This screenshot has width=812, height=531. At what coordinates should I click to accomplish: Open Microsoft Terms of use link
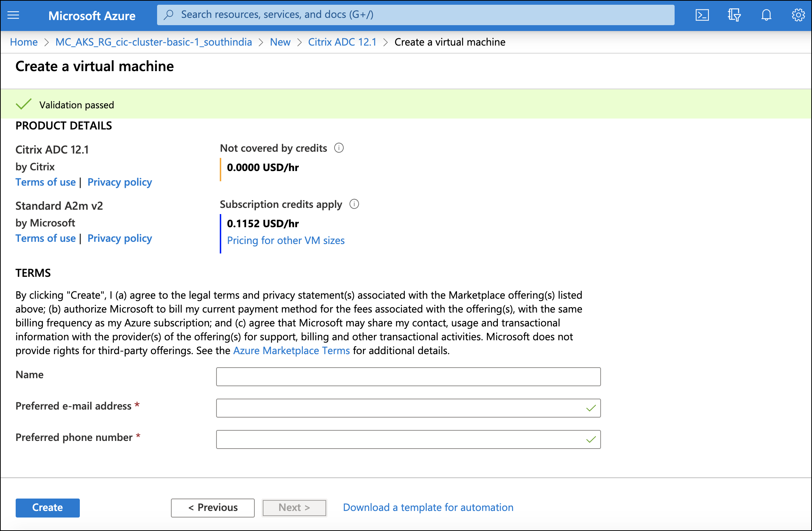(46, 238)
